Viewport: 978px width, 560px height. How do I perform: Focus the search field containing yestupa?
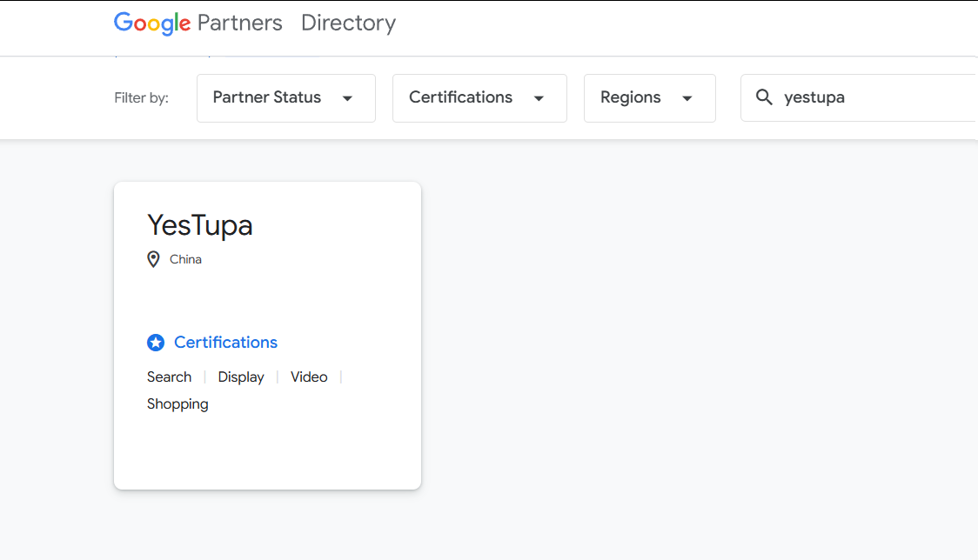click(870, 97)
